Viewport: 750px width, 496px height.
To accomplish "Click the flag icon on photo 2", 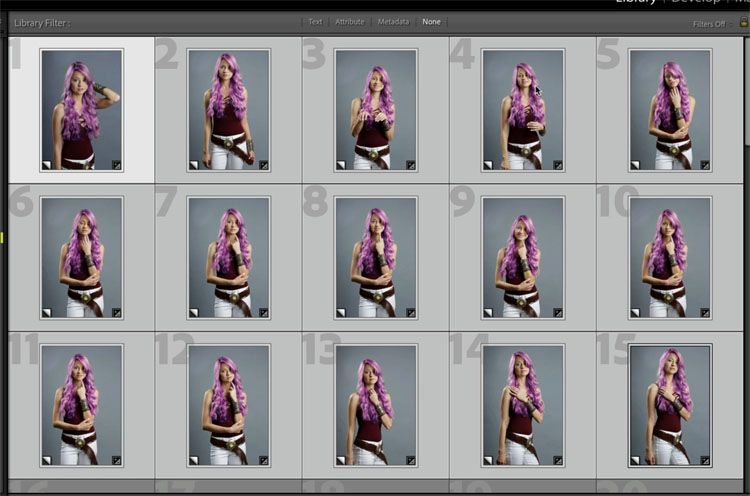I will tap(194, 165).
